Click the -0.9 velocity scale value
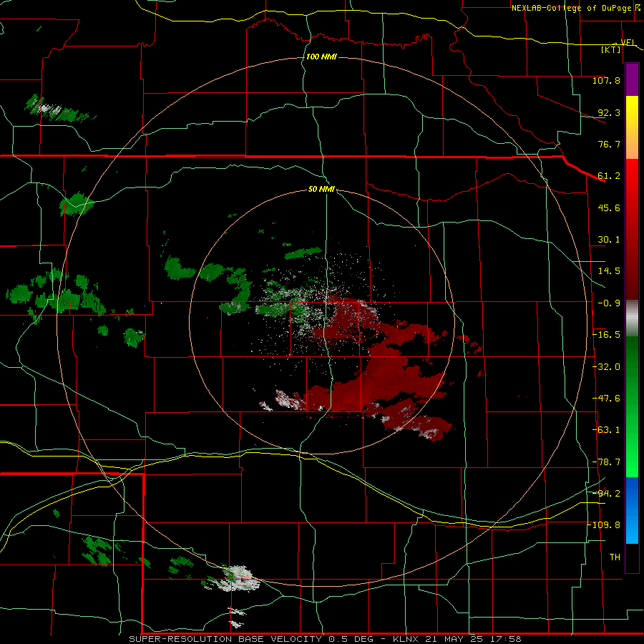Viewport: 644px width, 644px height. point(609,303)
